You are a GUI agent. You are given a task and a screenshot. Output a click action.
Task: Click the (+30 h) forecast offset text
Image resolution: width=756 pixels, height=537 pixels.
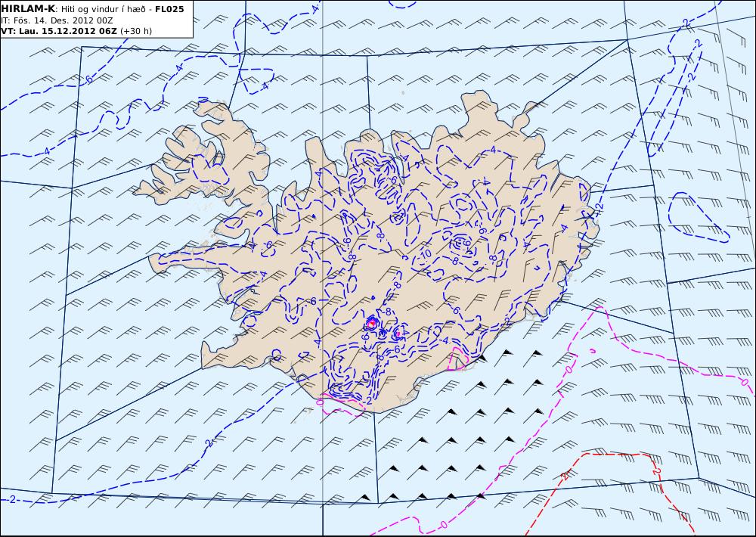tap(136, 31)
